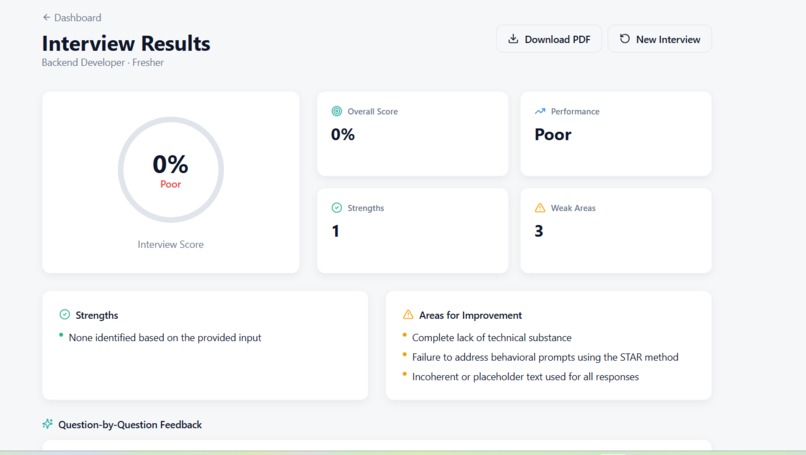806x455 pixels.
Task: Click the Interview Score caption under the gauge
Action: pos(171,245)
